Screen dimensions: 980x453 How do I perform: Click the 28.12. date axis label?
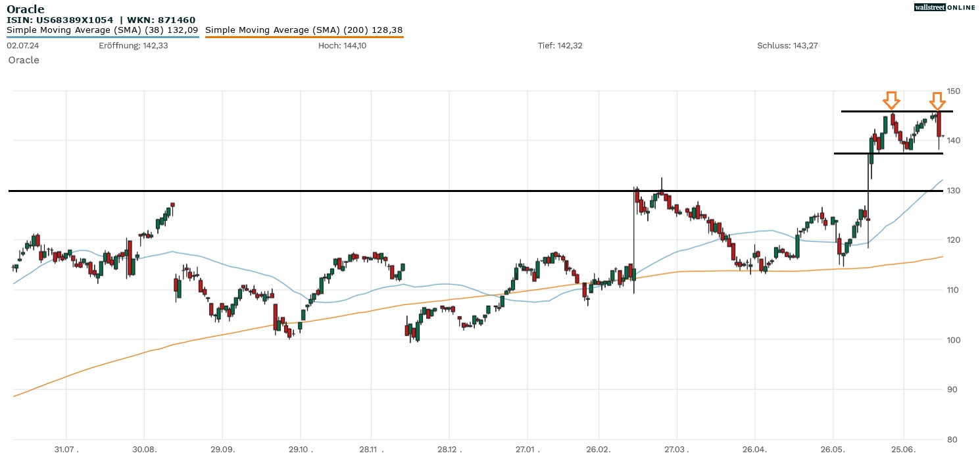click(x=449, y=450)
